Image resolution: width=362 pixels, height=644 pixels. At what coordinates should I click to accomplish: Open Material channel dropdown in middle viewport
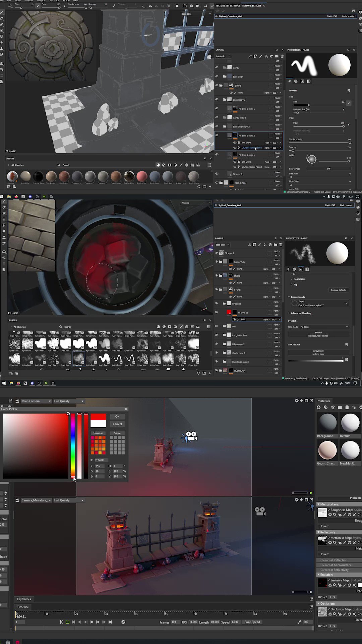[x=196, y=203]
